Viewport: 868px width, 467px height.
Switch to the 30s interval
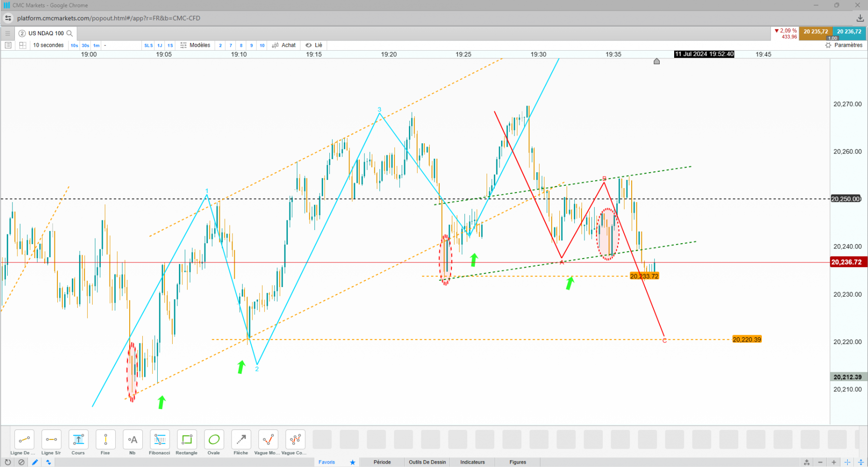tap(85, 45)
